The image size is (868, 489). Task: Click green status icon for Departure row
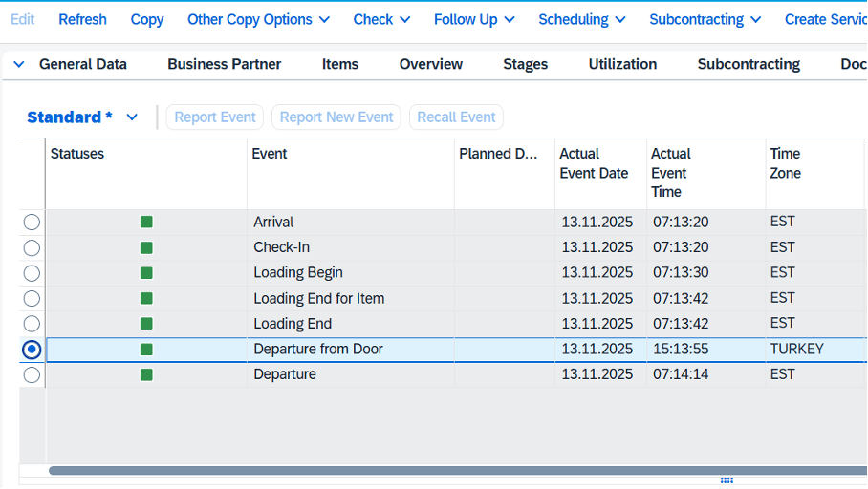[x=146, y=374]
